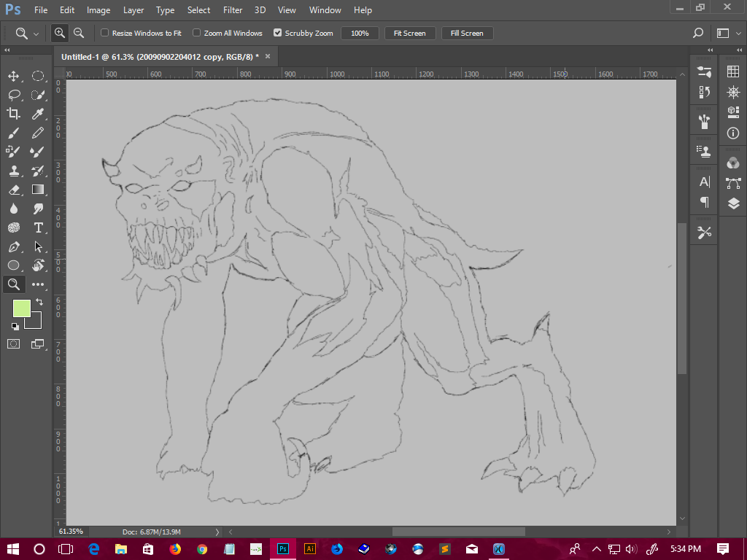Viewport: 747px width, 560px height.
Task: Open the Zoom tool preset picker dropdown
Action: click(x=36, y=34)
